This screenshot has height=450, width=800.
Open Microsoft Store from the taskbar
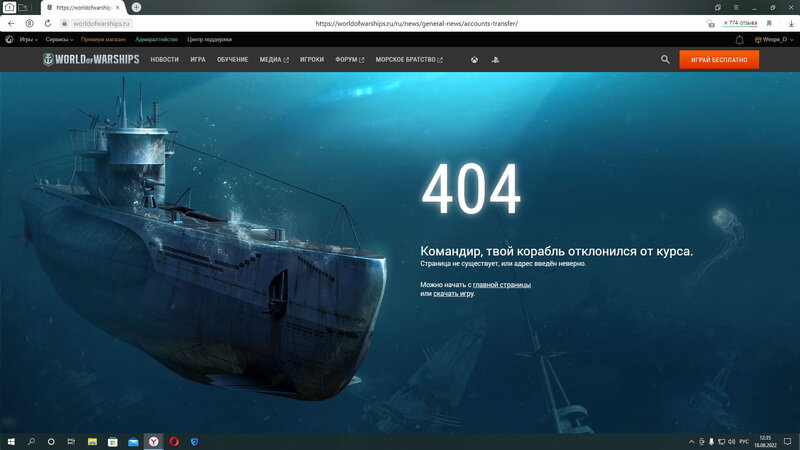[x=113, y=441]
